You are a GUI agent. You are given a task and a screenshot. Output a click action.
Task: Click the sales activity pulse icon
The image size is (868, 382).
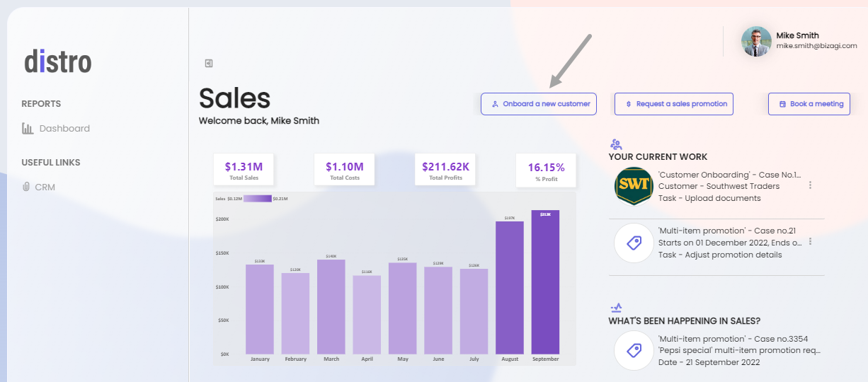(x=616, y=308)
